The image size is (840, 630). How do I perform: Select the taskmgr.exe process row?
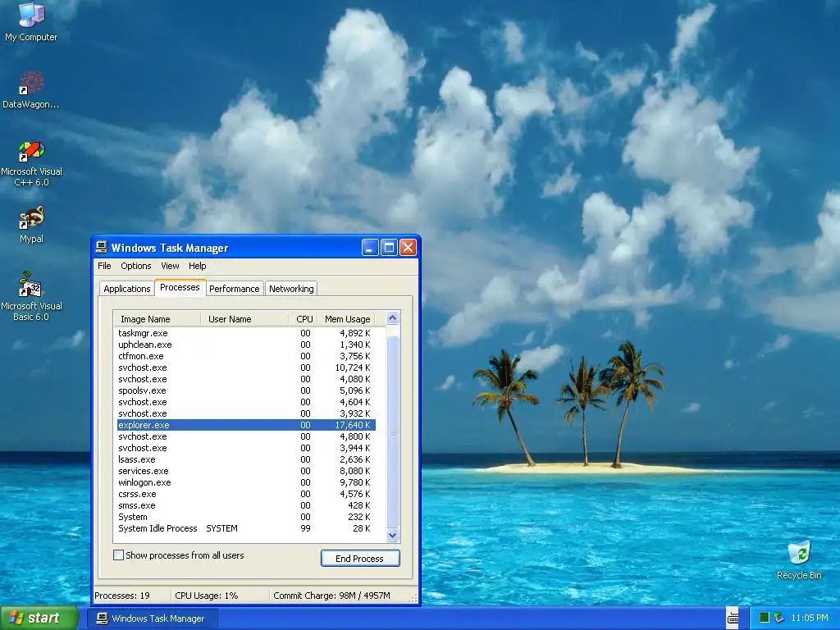(x=246, y=333)
